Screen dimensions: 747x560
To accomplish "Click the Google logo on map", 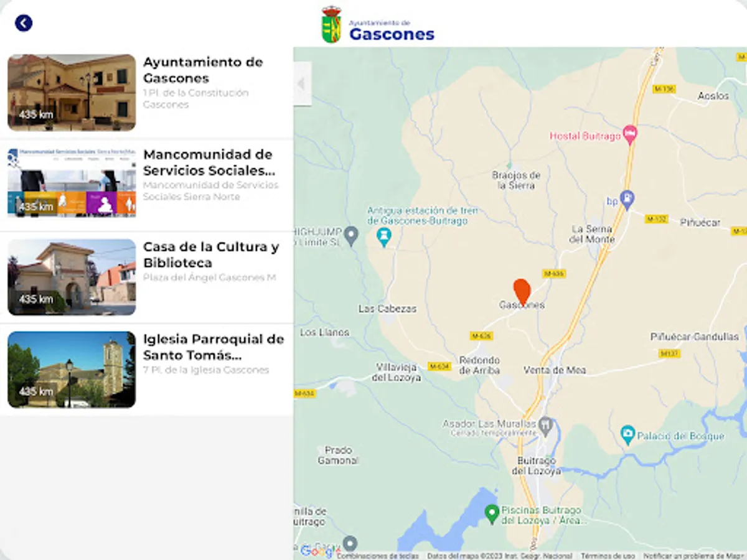I will (x=317, y=551).
